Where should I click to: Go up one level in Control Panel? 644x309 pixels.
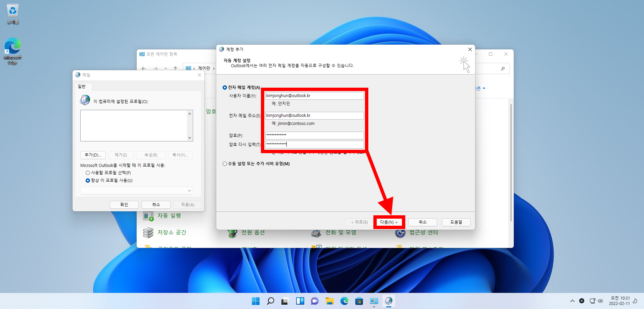click(175, 68)
